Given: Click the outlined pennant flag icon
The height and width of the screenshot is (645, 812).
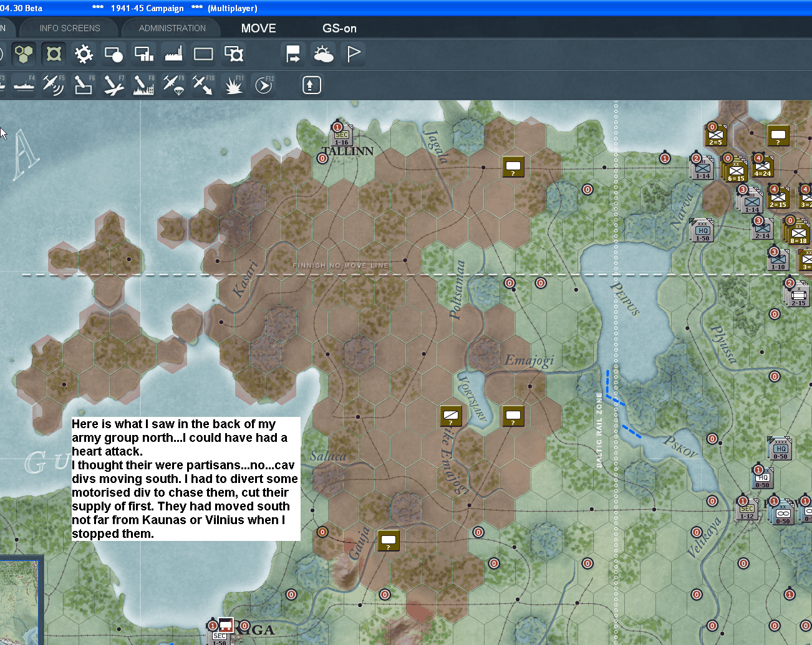Looking at the screenshot, I should point(354,54).
